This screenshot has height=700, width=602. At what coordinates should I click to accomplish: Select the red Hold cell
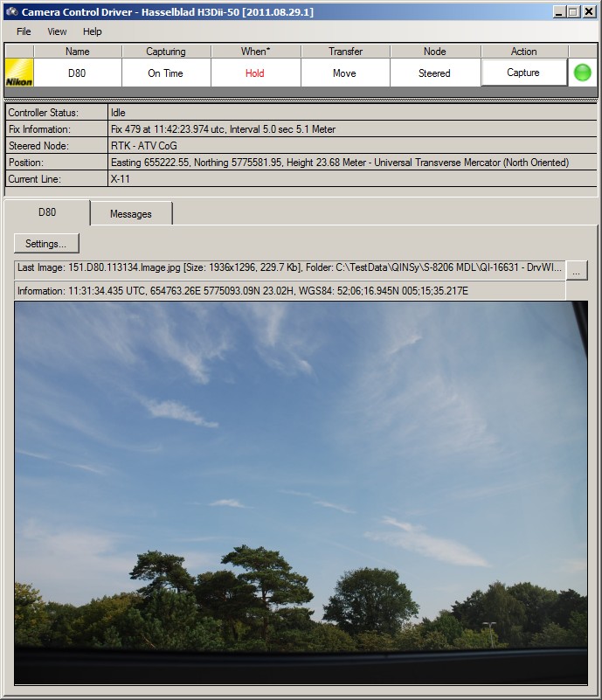255,73
